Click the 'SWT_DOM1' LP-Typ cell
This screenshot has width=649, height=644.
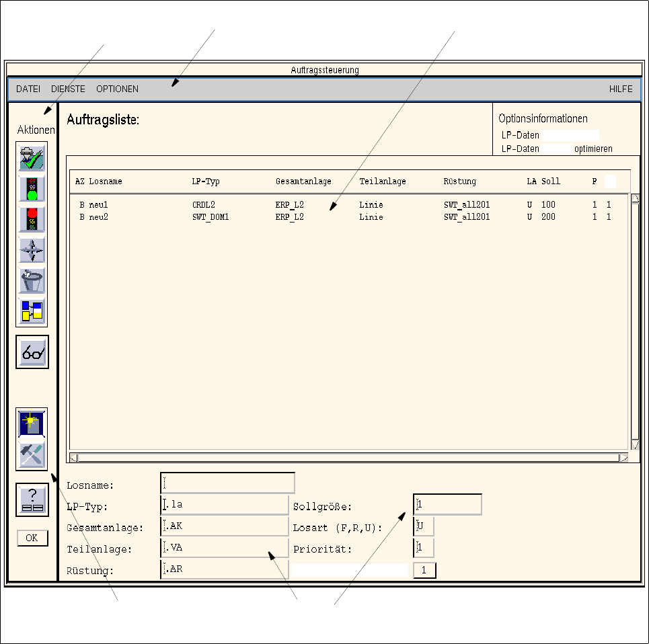(x=211, y=217)
